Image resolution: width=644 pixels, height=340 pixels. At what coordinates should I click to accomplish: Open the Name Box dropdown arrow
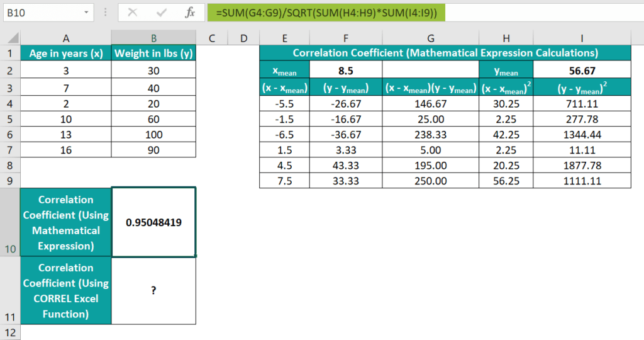(x=86, y=13)
